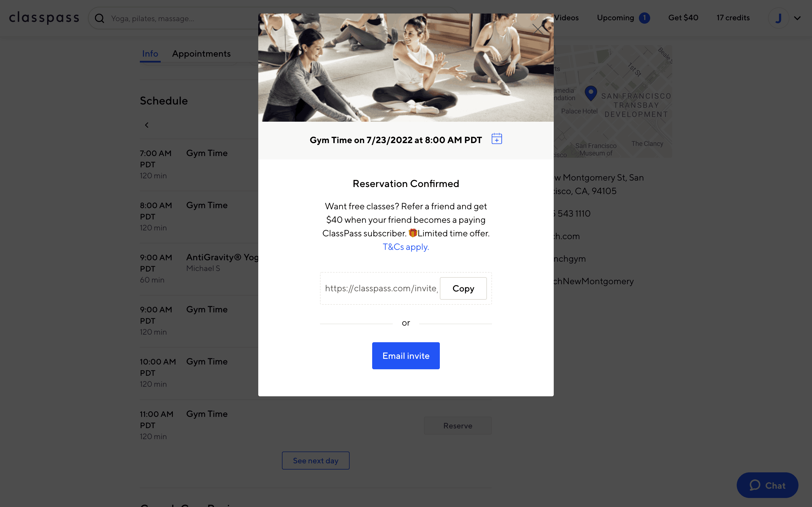
Task: Click the map location pin
Action: pyautogui.click(x=591, y=93)
